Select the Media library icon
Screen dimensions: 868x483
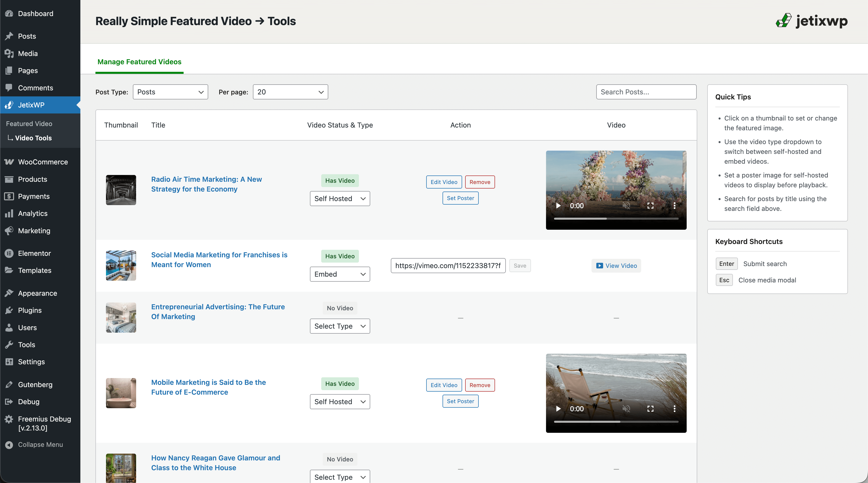click(9, 53)
